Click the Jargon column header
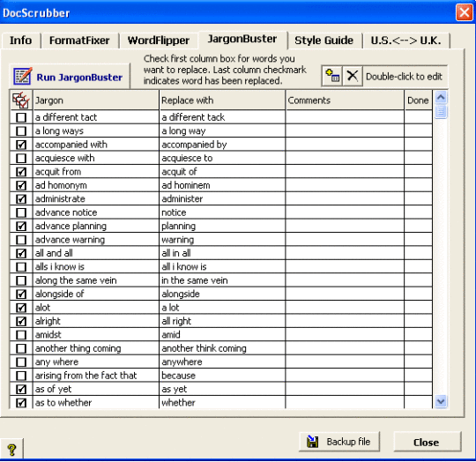This screenshot has height=462, width=476. point(95,101)
